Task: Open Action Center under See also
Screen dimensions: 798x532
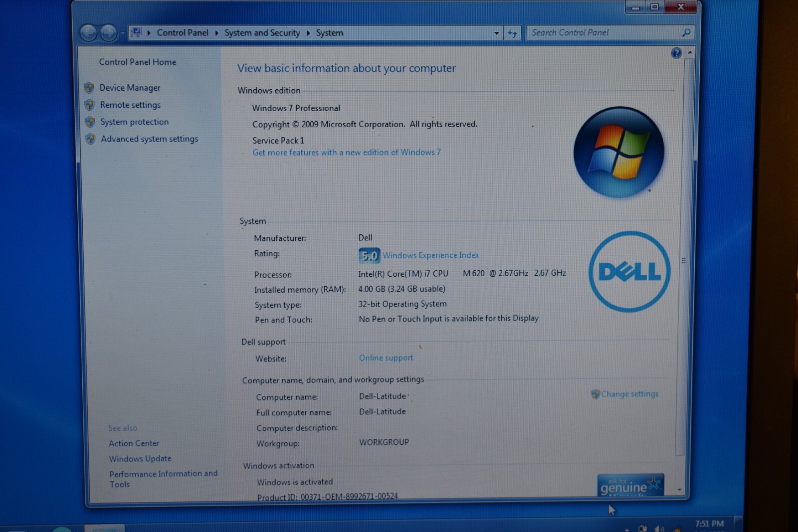Action: (x=134, y=443)
